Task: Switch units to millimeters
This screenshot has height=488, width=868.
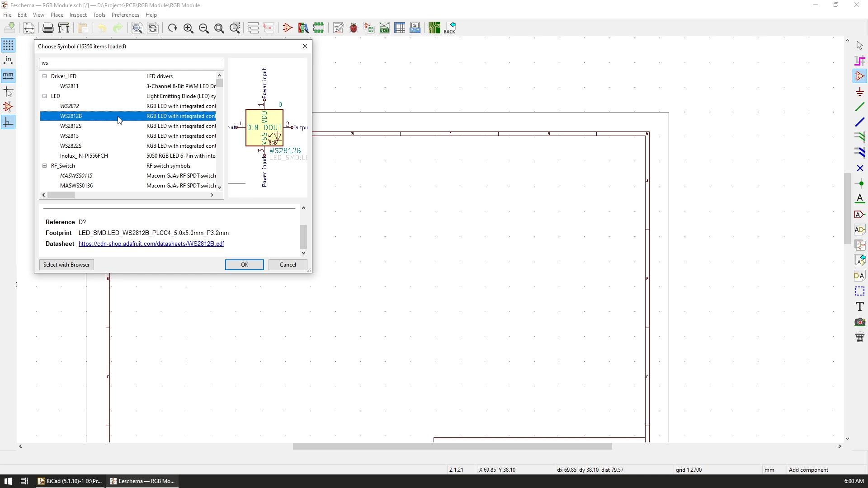Action: pos(8,76)
